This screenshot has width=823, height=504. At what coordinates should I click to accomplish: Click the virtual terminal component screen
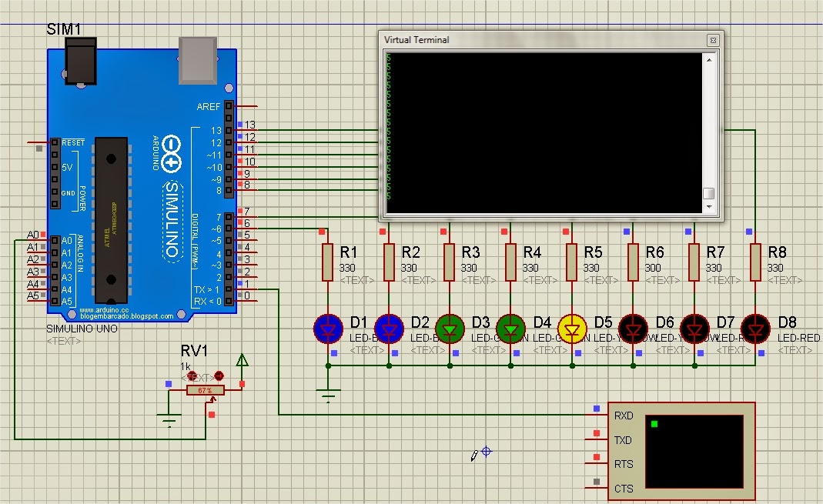(694, 451)
